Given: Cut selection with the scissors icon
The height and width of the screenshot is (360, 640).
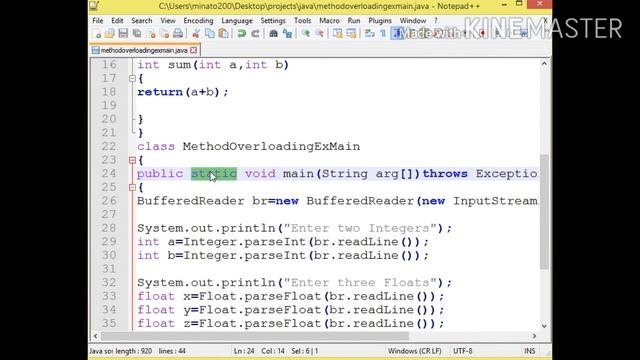Looking at the screenshot, I should tap(196, 34).
